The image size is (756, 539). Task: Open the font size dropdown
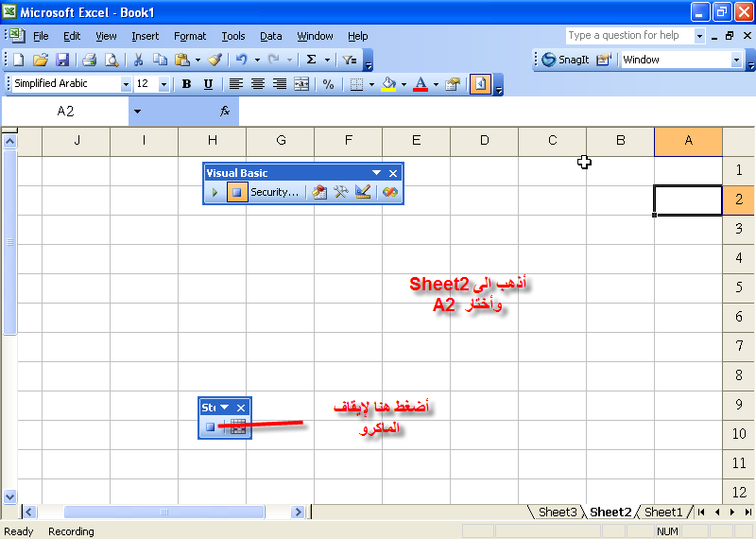163,84
